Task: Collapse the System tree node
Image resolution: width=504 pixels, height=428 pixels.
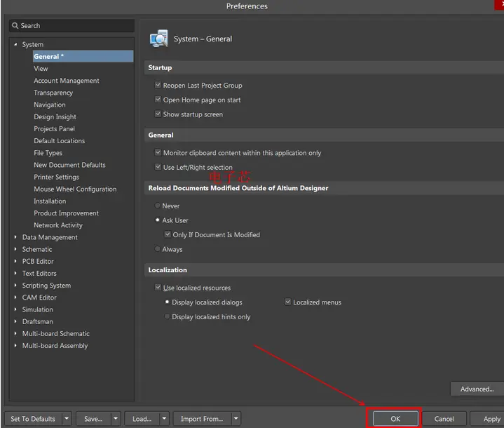Action: (x=15, y=44)
